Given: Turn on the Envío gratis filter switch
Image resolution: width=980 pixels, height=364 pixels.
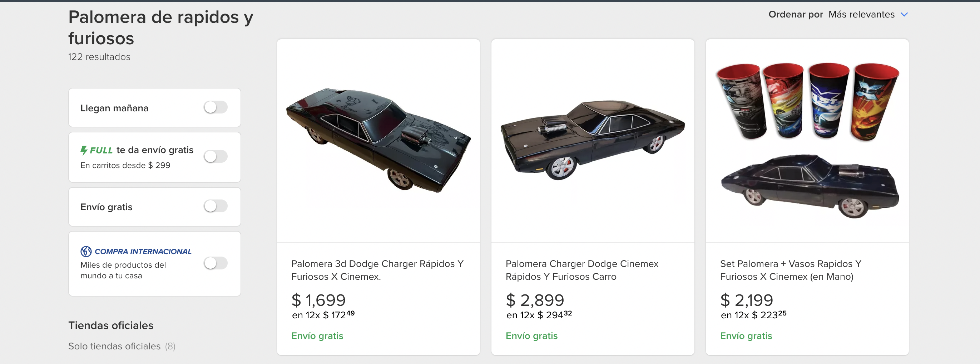Looking at the screenshot, I should point(215,206).
